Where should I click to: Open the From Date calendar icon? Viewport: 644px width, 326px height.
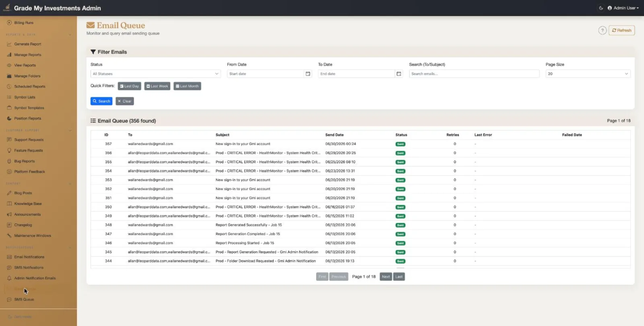(308, 74)
